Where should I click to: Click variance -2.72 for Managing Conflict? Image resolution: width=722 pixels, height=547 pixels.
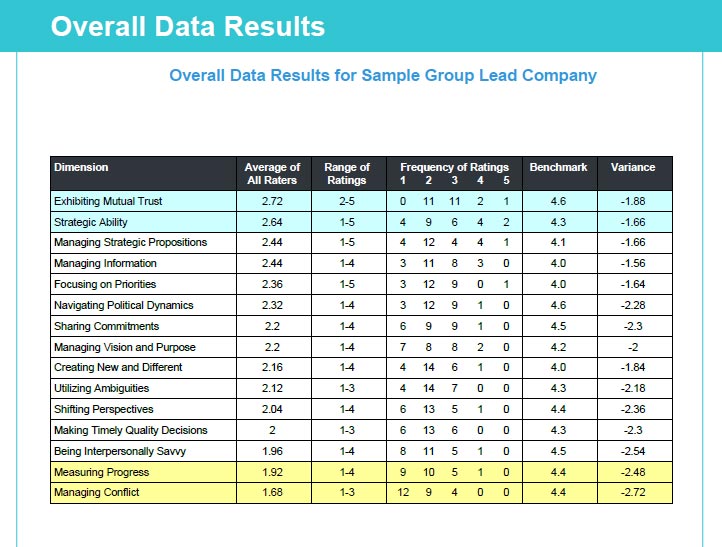coord(633,492)
